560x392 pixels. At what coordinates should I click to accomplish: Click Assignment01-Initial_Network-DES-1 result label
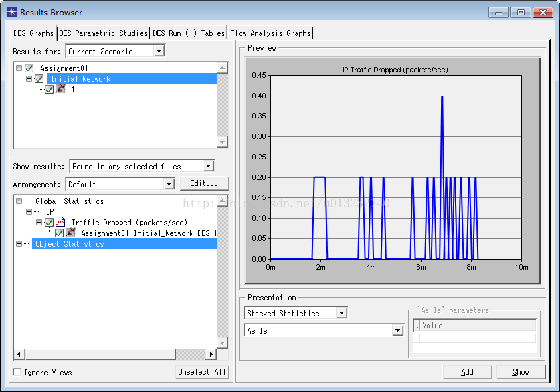(149, 233)
